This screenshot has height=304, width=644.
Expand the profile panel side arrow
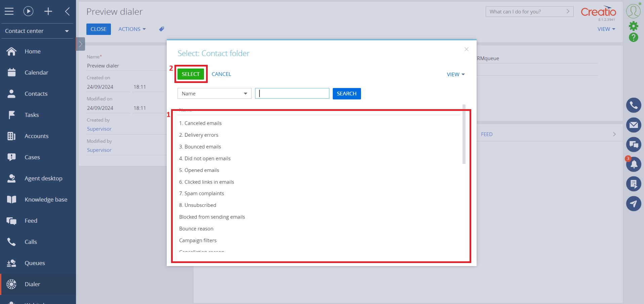(x=81, y=44)
